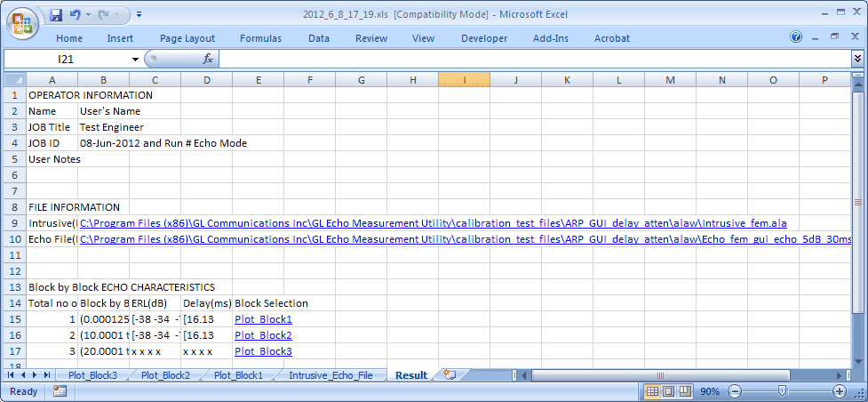
Task: Switch to the Plot_Block3 sheet tab
Action: (92, 375)
